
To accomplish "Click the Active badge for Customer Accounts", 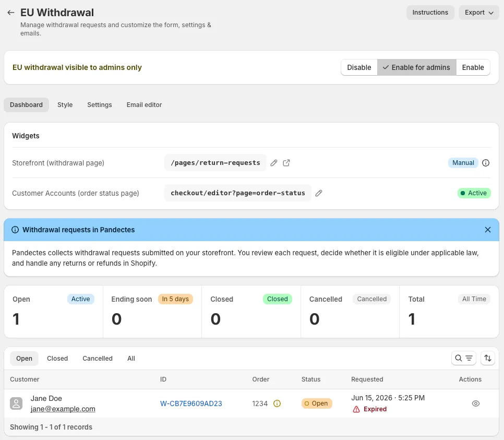I will point(474,193).
